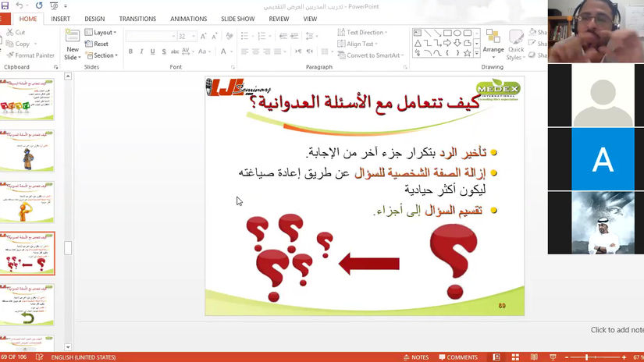Viewport: 644px width, 362px height.
Task: Click NOTES in status bar
Action: (416, 357)
